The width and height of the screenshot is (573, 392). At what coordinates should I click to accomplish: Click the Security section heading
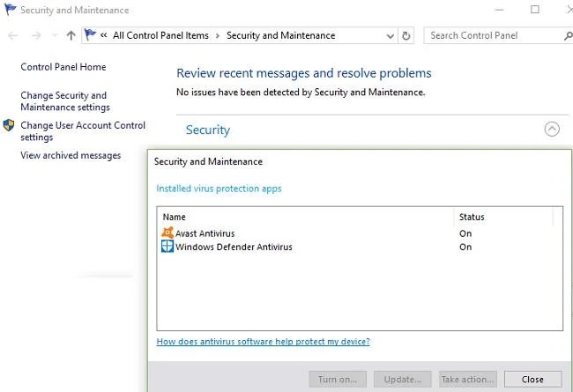click(x=208, y=129)
